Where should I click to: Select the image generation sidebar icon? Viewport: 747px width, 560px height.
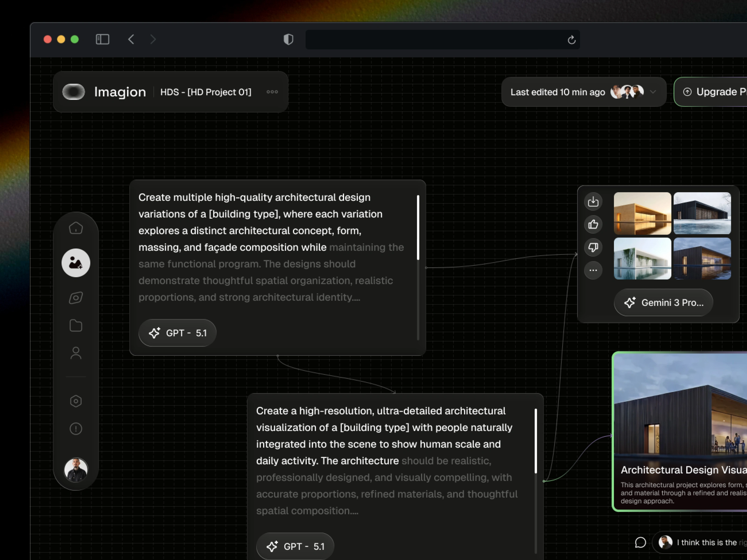(76, 263)
